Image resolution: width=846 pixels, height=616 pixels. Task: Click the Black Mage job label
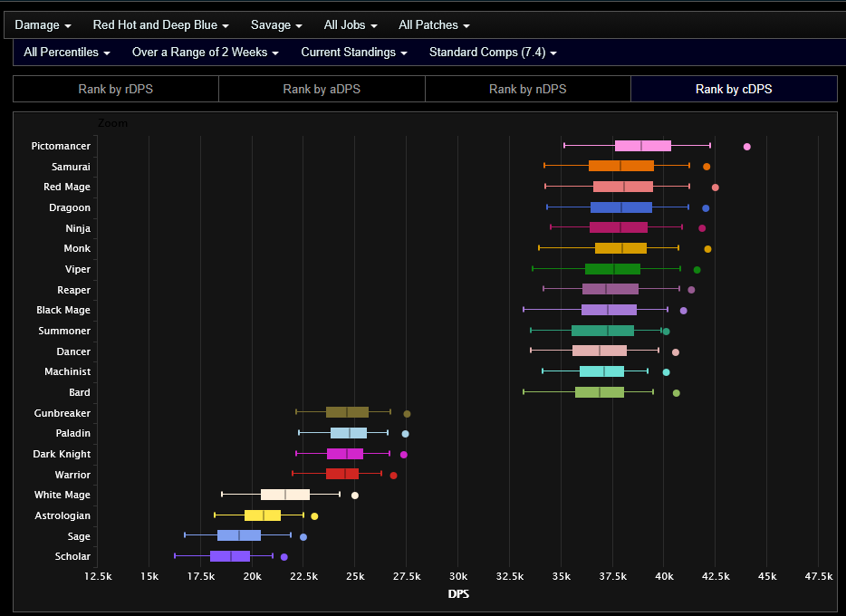(x=63, y=310)
